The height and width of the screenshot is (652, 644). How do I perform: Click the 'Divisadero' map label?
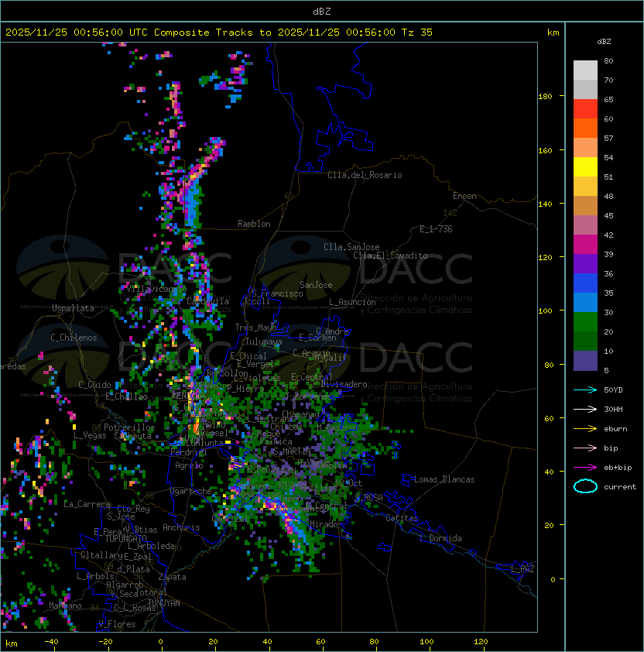pos(344,384)
